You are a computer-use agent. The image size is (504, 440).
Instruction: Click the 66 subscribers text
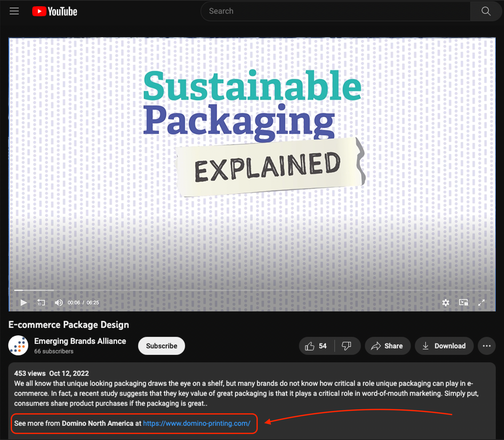pyautogui.click(x=54, y=351)
